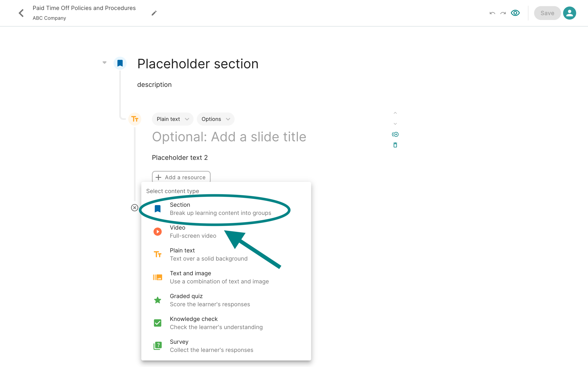This screenshot has width=588, height=367.
Task: Toggle preview with the eye icon
Action: point(515,13)
